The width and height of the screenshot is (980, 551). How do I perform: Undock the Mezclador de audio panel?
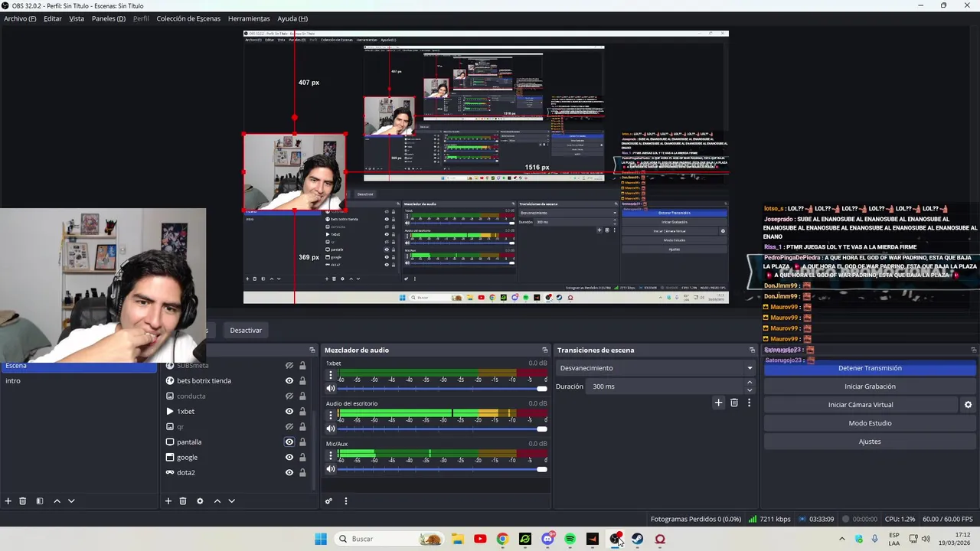tap(544, 350)
